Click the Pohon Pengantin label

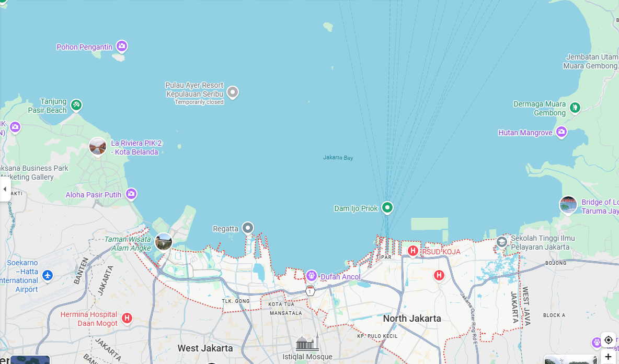85,47
